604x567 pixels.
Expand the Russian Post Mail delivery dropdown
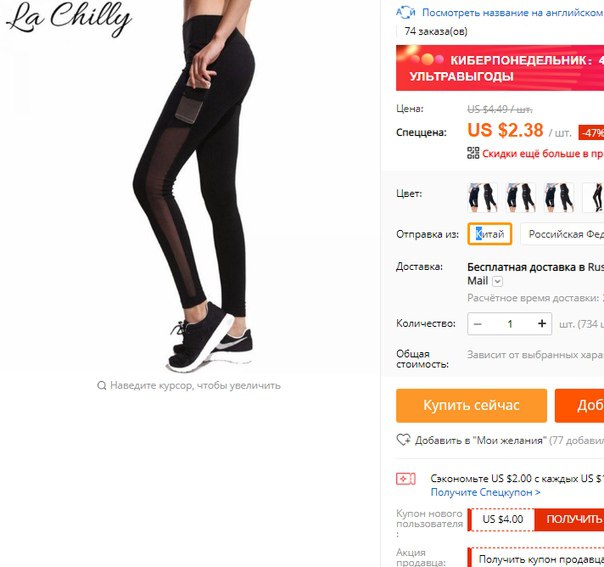[x=498, y=281]
